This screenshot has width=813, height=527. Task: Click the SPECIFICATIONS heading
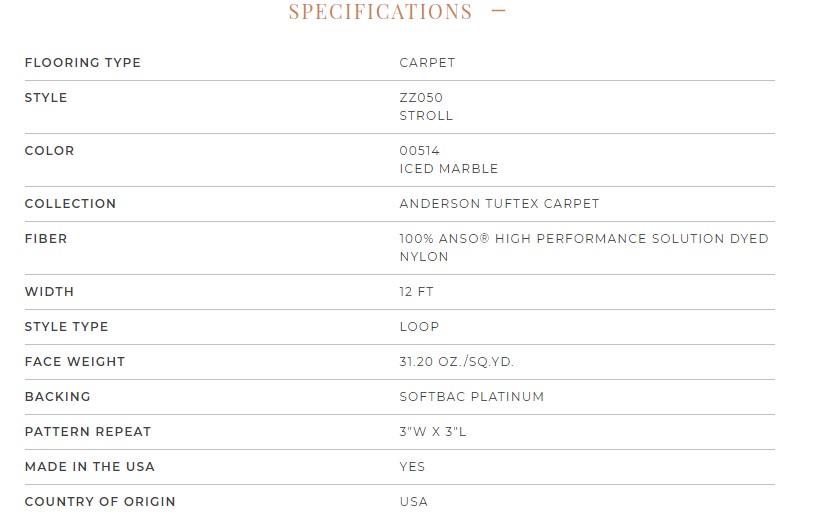(x=381, y=11)
